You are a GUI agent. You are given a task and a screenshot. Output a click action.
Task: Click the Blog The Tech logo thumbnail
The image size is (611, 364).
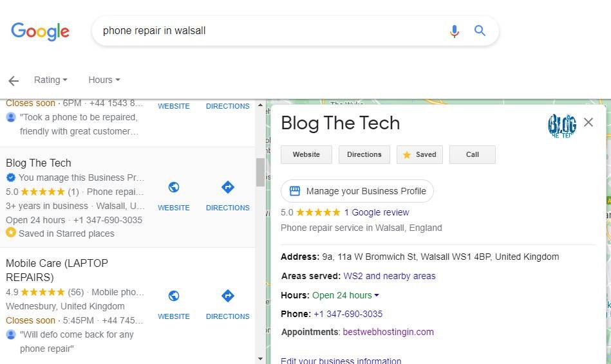(561, 125)
